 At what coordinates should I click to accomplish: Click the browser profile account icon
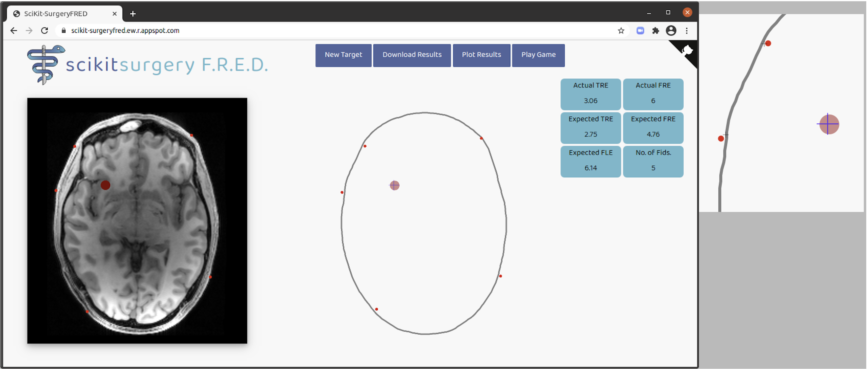point(672,30)
